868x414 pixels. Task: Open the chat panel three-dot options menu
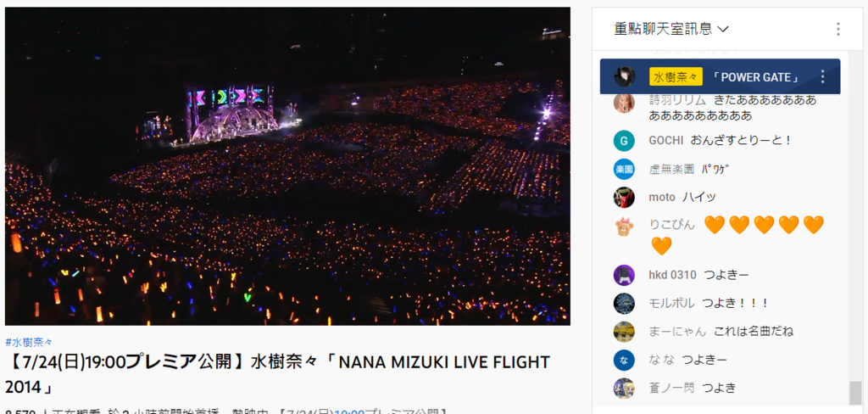(x=838, y=29)
